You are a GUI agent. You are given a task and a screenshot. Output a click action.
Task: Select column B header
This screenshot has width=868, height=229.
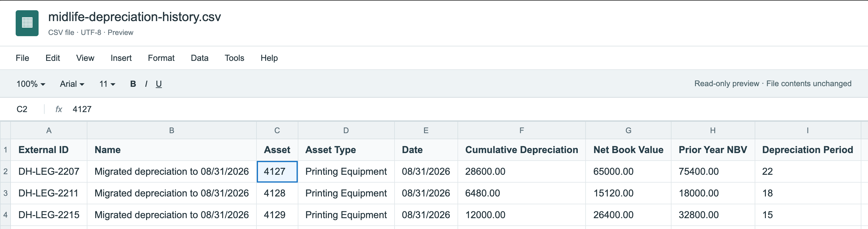click(171, 130)
